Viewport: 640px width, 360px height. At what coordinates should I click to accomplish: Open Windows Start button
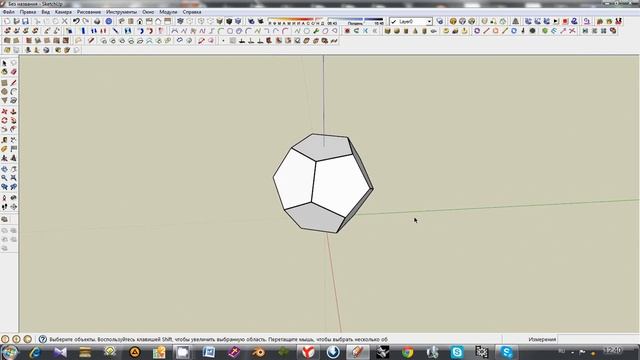coord(10,352)
